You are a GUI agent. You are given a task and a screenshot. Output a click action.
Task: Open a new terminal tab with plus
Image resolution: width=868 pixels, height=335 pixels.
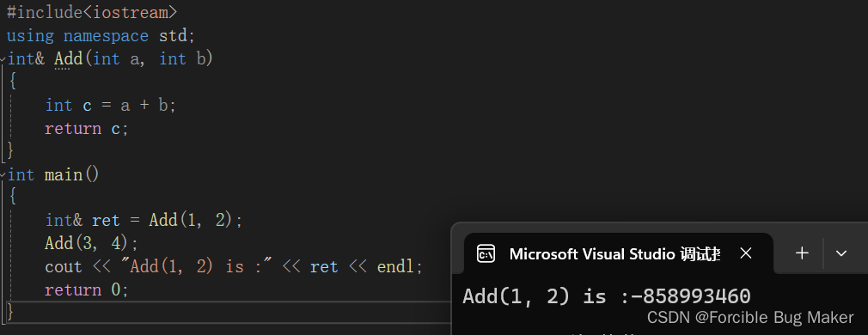pos(802,253)
